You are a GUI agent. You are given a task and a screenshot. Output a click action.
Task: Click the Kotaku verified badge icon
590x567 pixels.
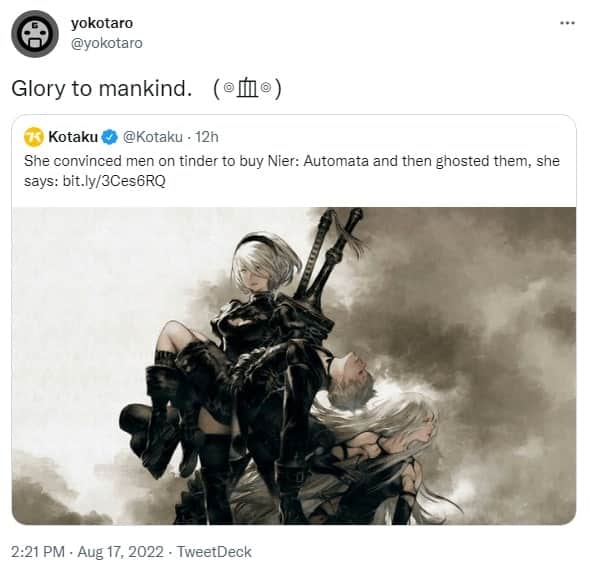(109, 137)
